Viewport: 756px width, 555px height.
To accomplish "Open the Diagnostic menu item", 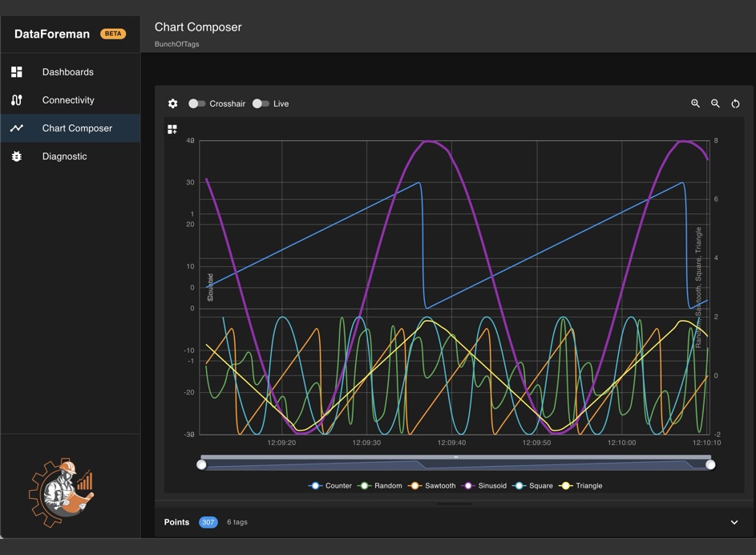I will 64,156.
